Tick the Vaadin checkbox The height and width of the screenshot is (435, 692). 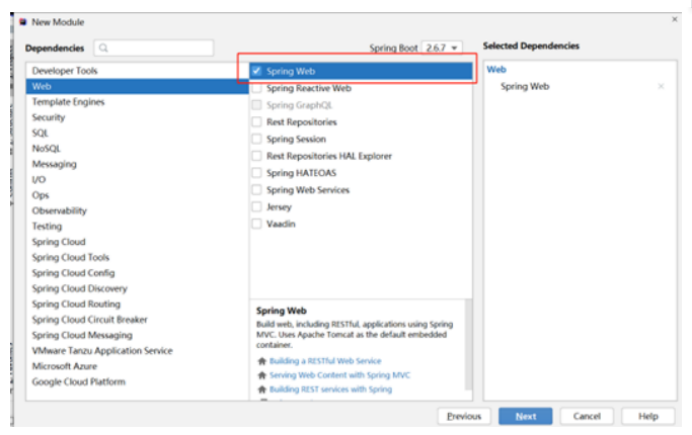tap(257, 224)
